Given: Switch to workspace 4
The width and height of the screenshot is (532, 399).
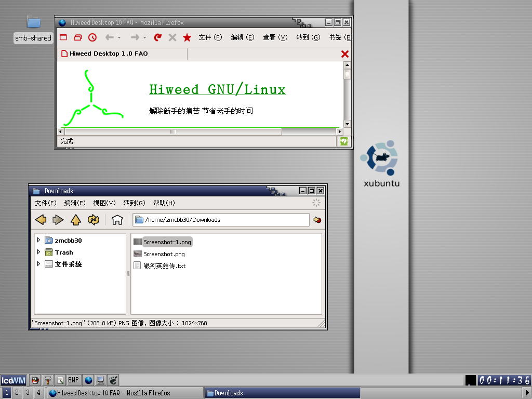Looking at the screenshot, I should tap(38, 393).
